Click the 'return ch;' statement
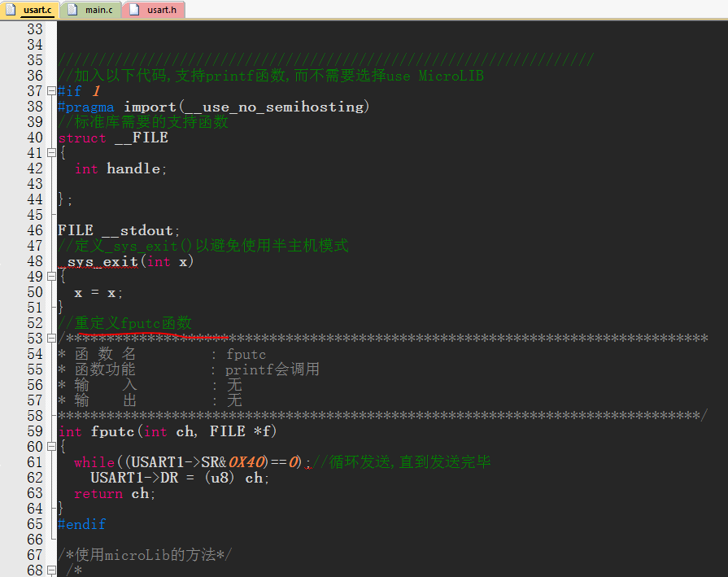Image resolution: width=728 pixels, height=577 pixels. pos(115,493)
